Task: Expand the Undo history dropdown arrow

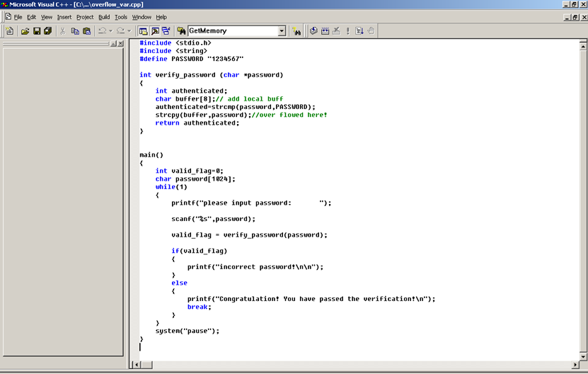Action: (x=110, y=31)
